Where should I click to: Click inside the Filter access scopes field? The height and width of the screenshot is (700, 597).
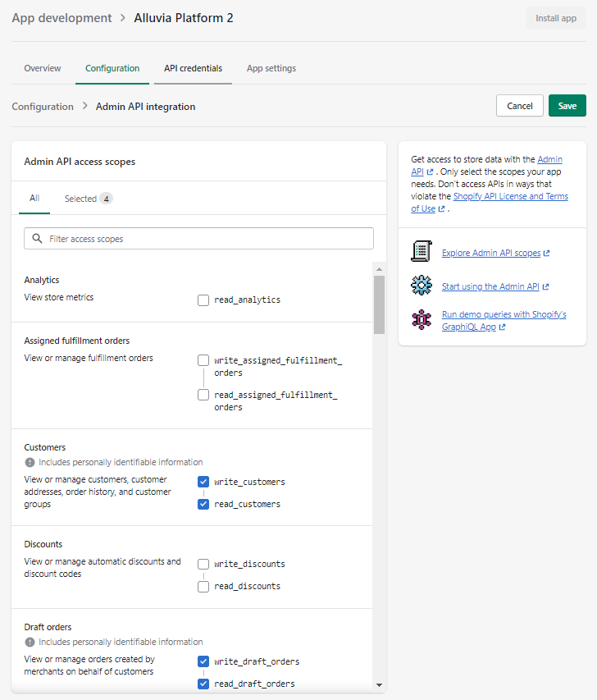(164, 238)
